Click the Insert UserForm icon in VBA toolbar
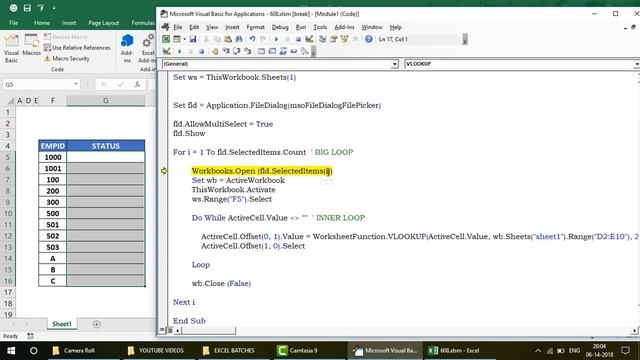Screen dimensions: 640x360 pos(176,39)
